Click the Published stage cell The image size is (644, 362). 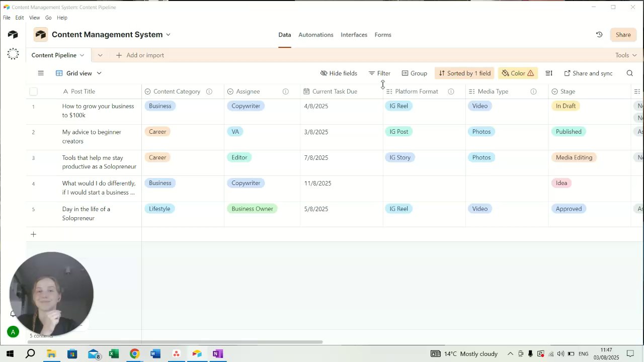[x=590, y=137]
